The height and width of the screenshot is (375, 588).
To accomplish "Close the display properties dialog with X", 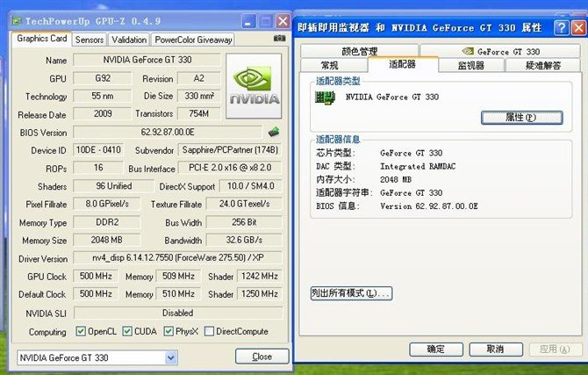I will coord(578,28).
